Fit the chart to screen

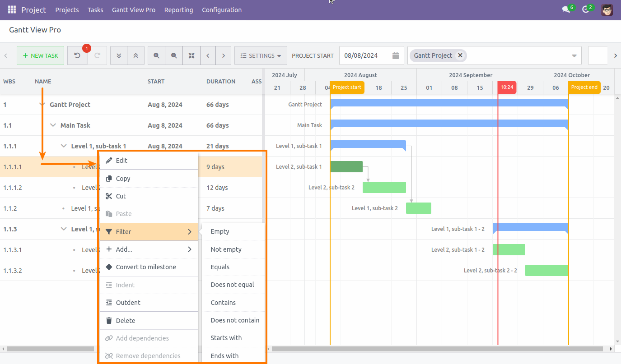coord(191,55)
